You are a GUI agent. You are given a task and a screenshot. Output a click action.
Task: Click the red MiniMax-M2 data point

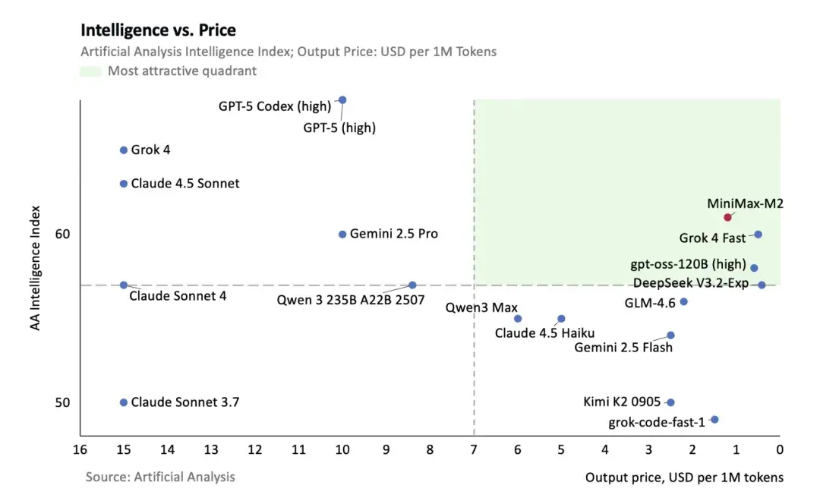[727, 217]
